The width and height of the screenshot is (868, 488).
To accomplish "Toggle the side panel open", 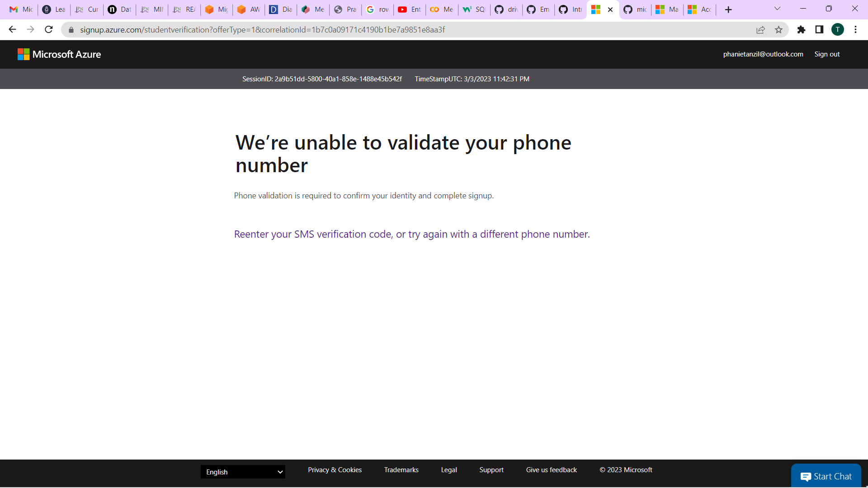I will tap(819, 29).
